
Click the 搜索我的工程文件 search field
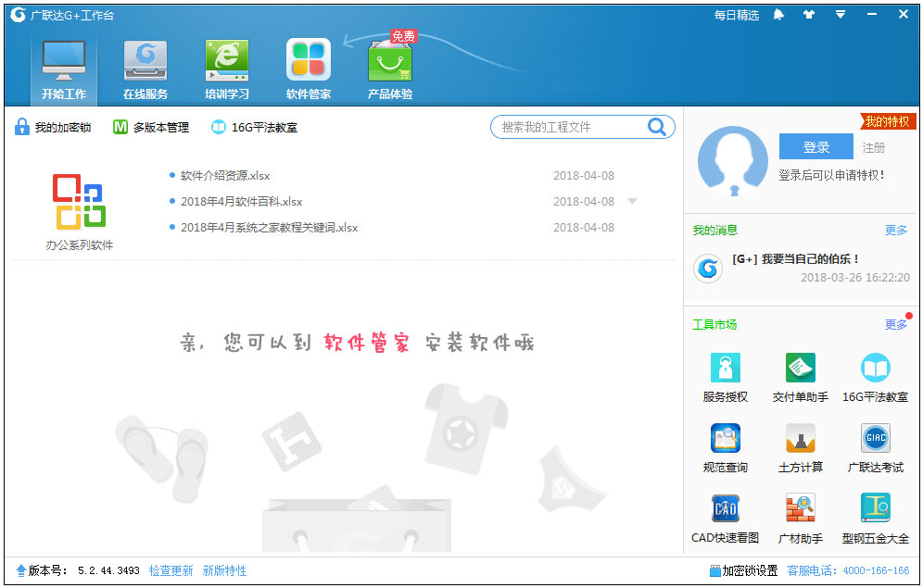click(x=570, y=128)
